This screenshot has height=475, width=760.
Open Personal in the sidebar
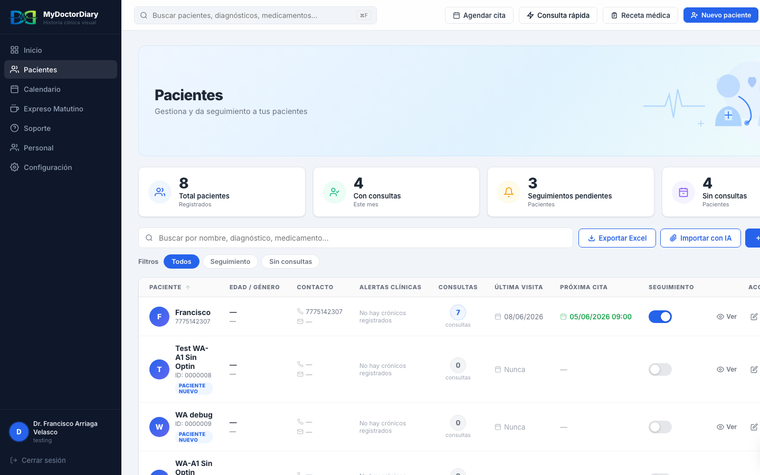tap(61, 147)
